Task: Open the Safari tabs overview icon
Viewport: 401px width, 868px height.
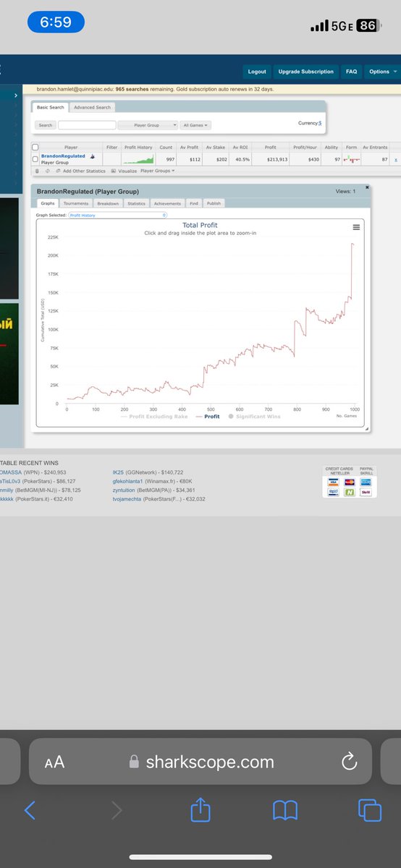Action: coord(370,811)
